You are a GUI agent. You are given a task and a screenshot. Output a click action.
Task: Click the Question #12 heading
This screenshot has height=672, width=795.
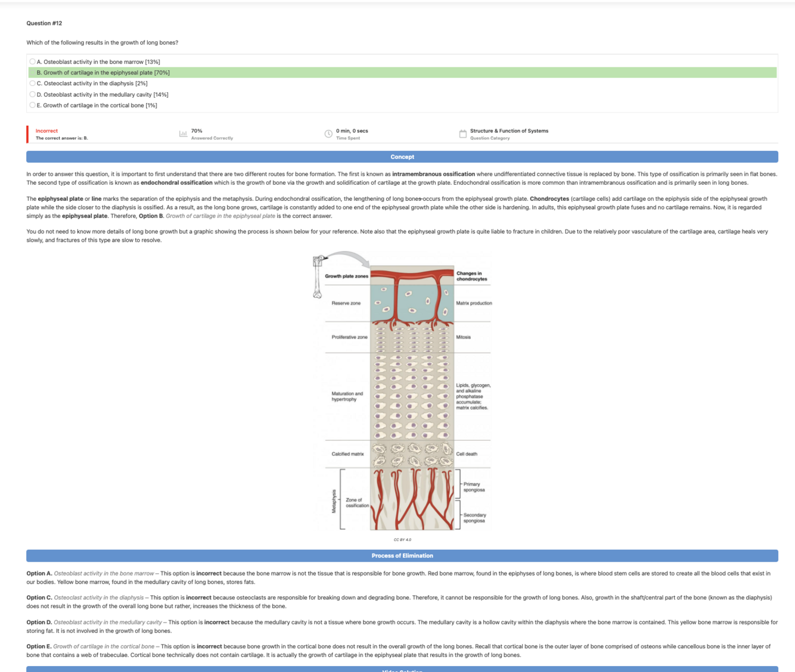44,23
